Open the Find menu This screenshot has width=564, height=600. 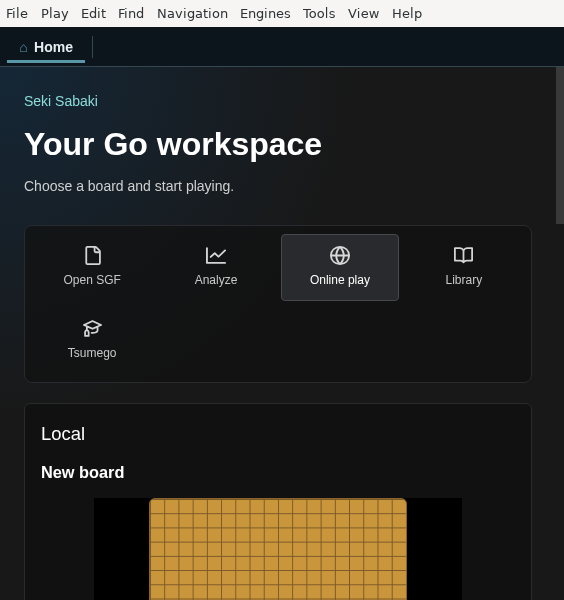(x=130, y=13)
